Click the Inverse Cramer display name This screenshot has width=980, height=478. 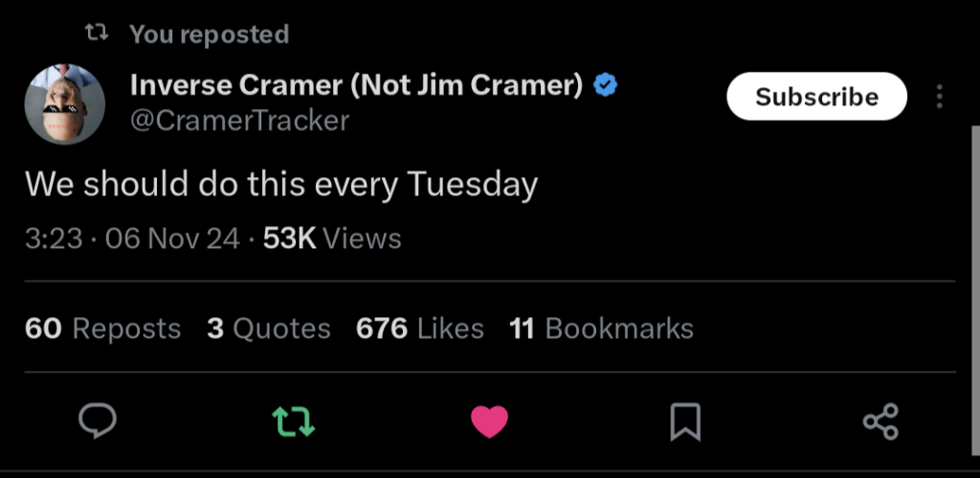(356, 85)
